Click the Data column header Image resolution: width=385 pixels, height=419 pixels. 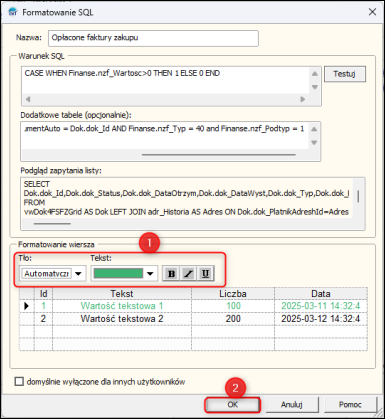coord(321,294)
